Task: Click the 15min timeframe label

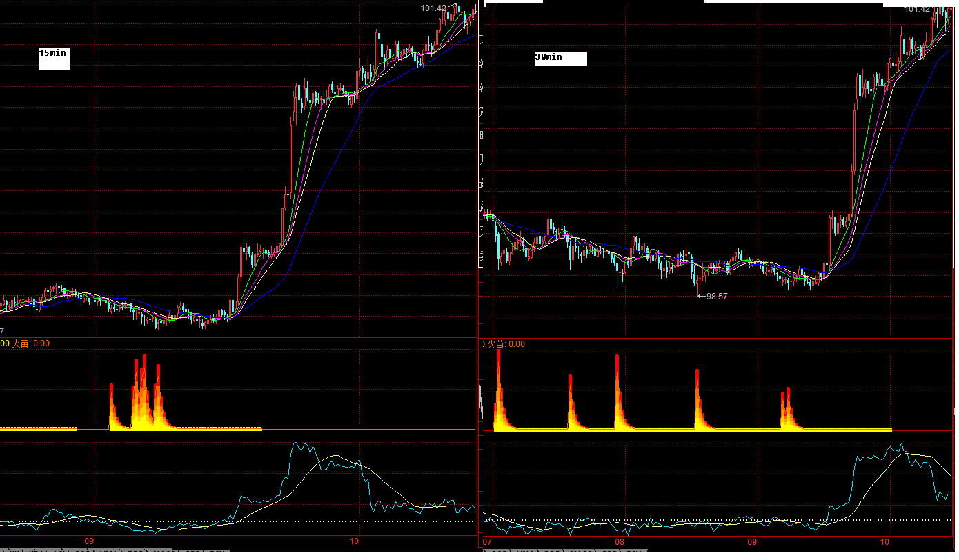Action: (54, 52)
